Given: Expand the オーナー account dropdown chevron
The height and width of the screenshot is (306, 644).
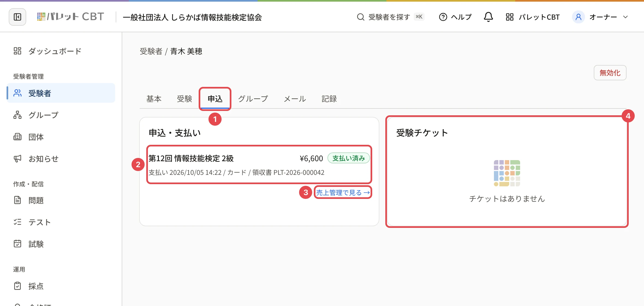Looking at the screenshot, I should point(625,17).
